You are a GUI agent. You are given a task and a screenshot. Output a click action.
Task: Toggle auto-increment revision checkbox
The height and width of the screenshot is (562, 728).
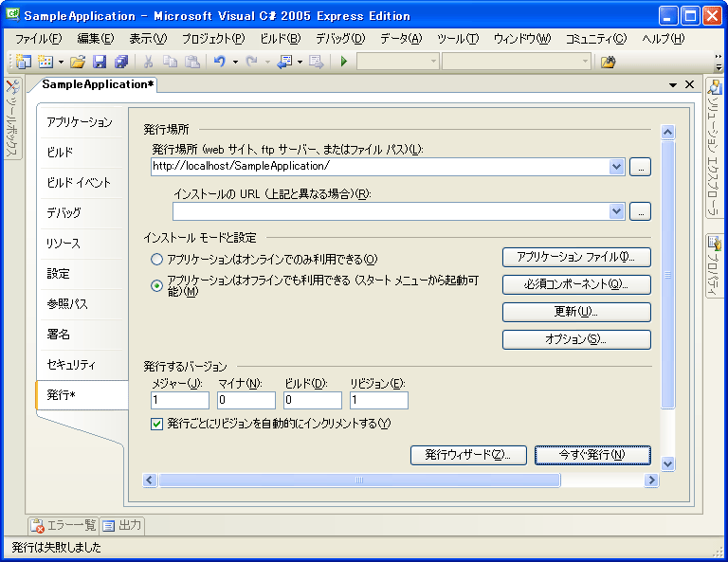[x=157, y=424]
